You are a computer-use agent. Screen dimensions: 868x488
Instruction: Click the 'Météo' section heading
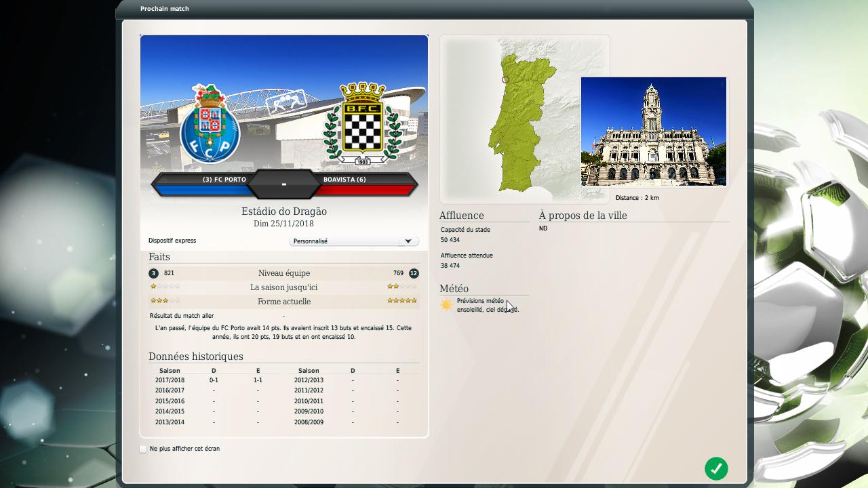click(x=454, y=289)
